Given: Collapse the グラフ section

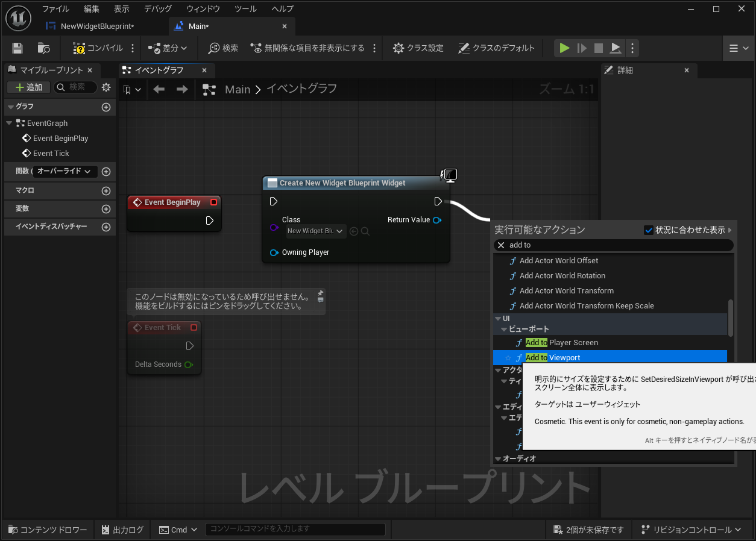Looking at the screenshot, I should click(10, 107).
